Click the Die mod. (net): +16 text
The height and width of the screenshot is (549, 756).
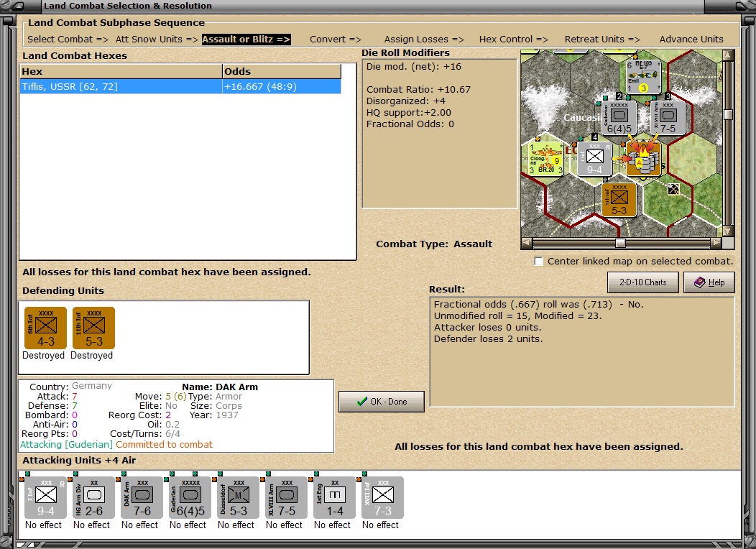pos(414,67)
